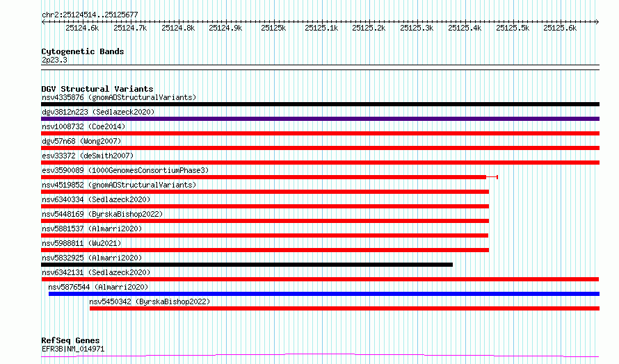Open nsv5876544 (Almarri2020) variant label

click(x=98, y=287)
